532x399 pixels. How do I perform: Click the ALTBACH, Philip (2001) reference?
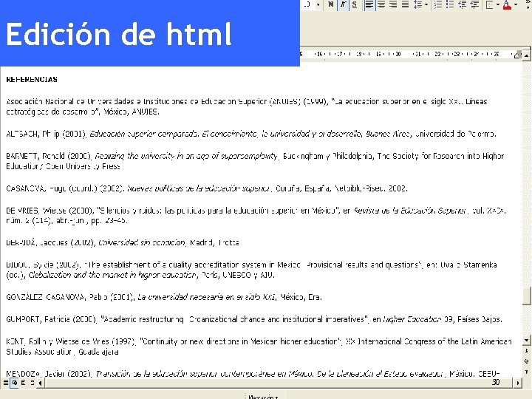coord(251,134)
